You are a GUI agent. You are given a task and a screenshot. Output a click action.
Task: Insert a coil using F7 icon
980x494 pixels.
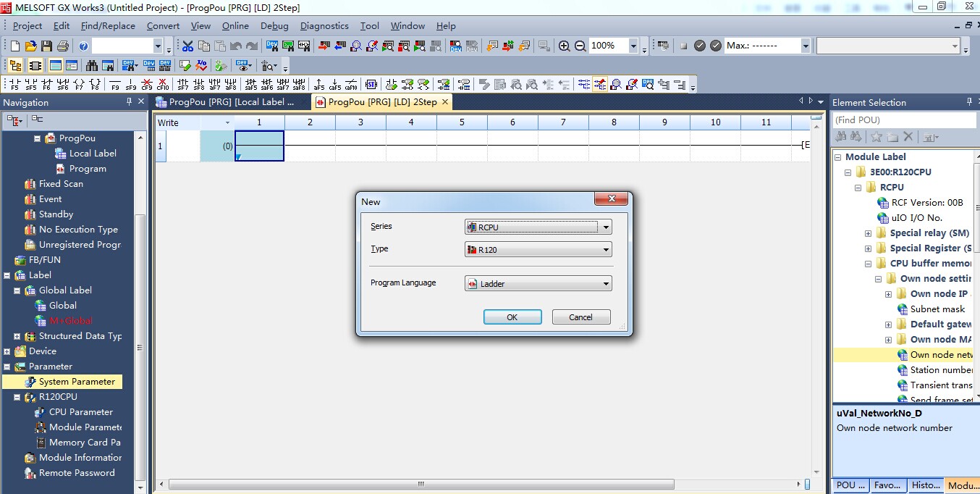(x=79, y=85)
